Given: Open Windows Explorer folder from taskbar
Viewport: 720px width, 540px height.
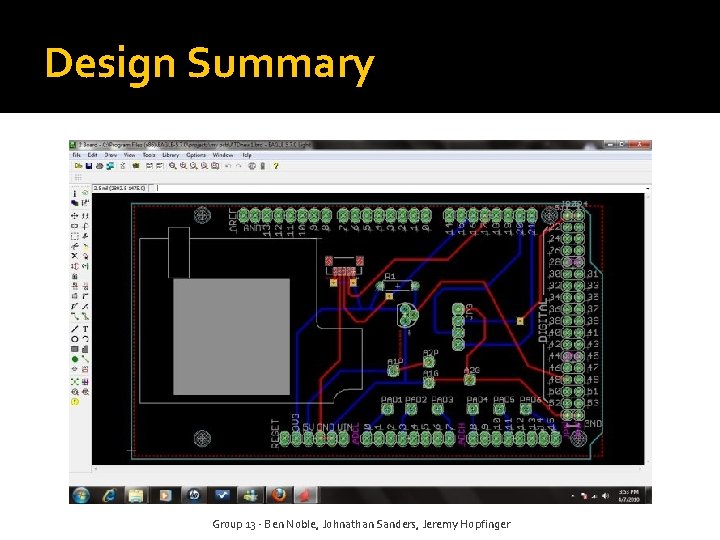Looking at the screenshot, I should pyautogui.click(x=136, y=495).
